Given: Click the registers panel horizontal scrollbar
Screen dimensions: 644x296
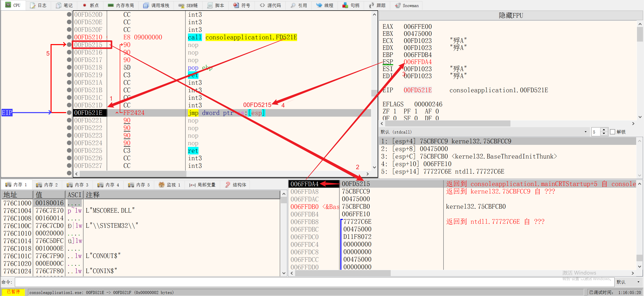Looking at the screenshot, I should (448, 123).
